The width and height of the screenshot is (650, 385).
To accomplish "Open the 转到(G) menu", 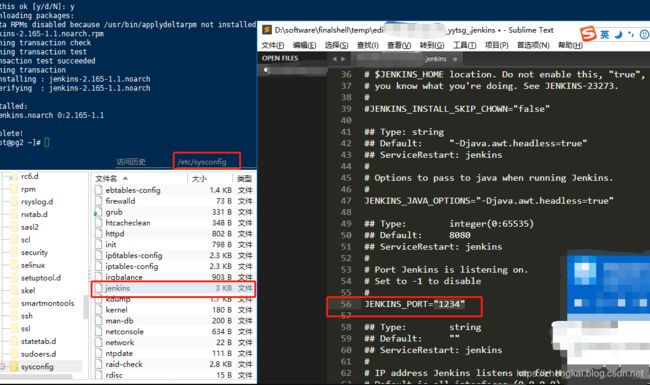I will tap(432, 45).
